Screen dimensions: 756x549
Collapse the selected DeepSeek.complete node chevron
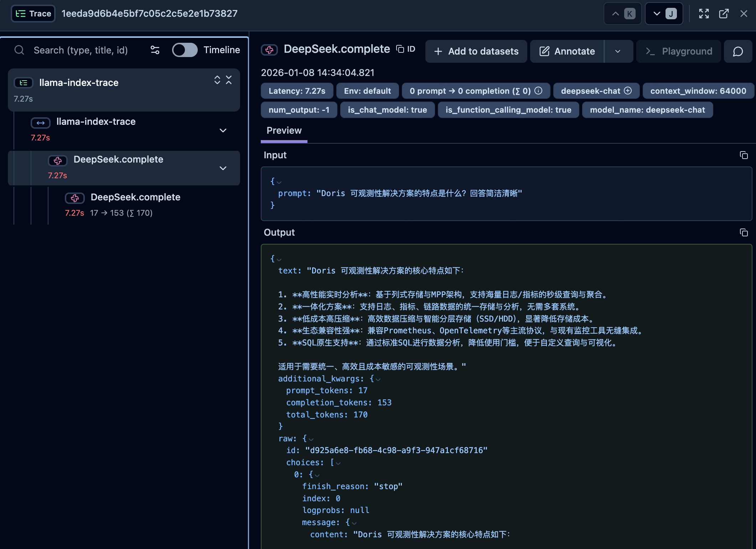click(223, 168)
